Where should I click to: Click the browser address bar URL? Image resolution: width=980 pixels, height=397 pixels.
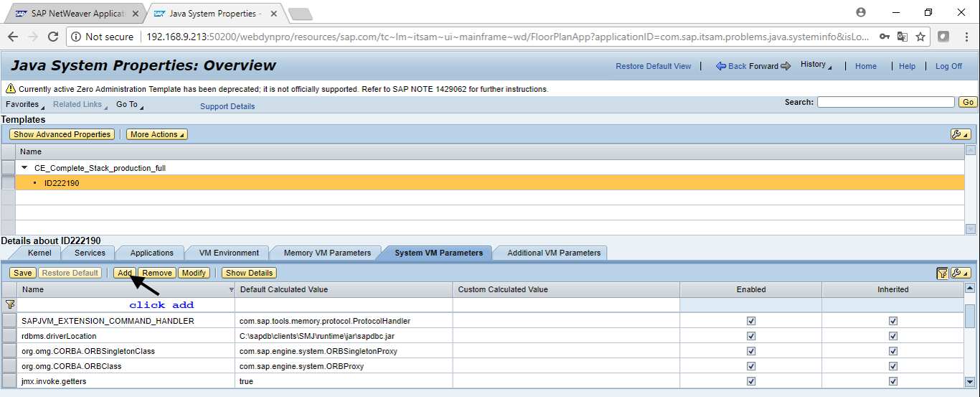pos(507,37)
